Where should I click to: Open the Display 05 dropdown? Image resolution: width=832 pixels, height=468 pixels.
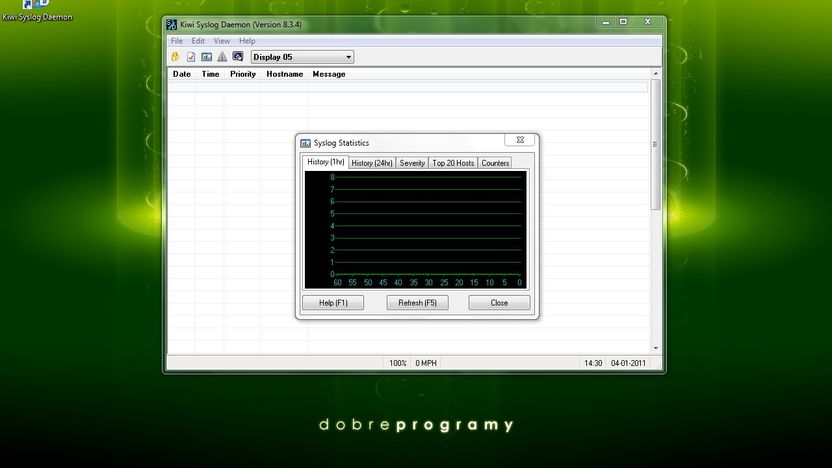(x=302, y=57)
